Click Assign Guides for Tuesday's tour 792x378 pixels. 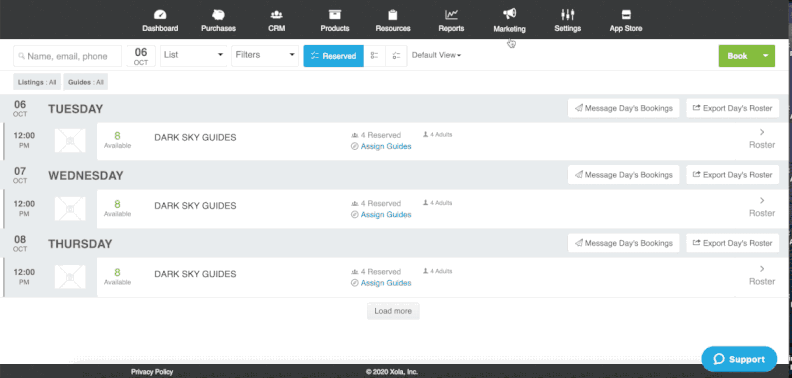coord(386,147)
